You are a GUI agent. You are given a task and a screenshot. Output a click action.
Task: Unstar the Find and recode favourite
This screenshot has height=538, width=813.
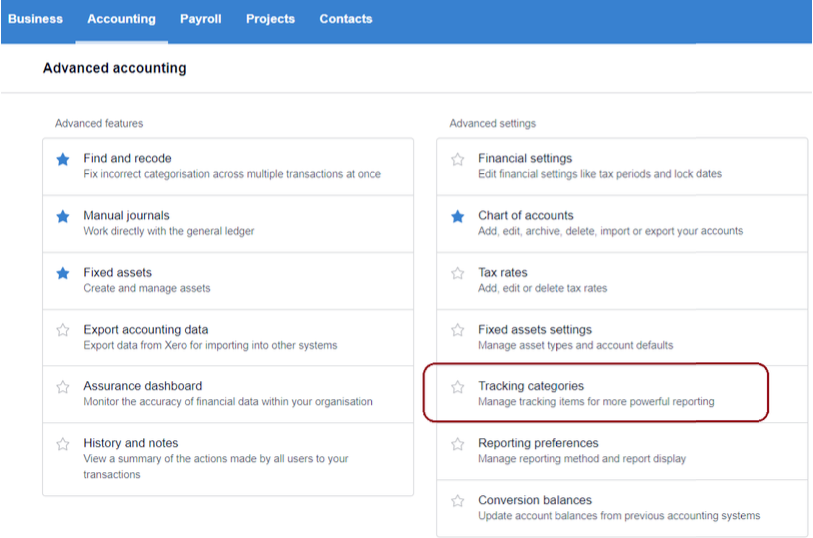[x=63, y=159]
